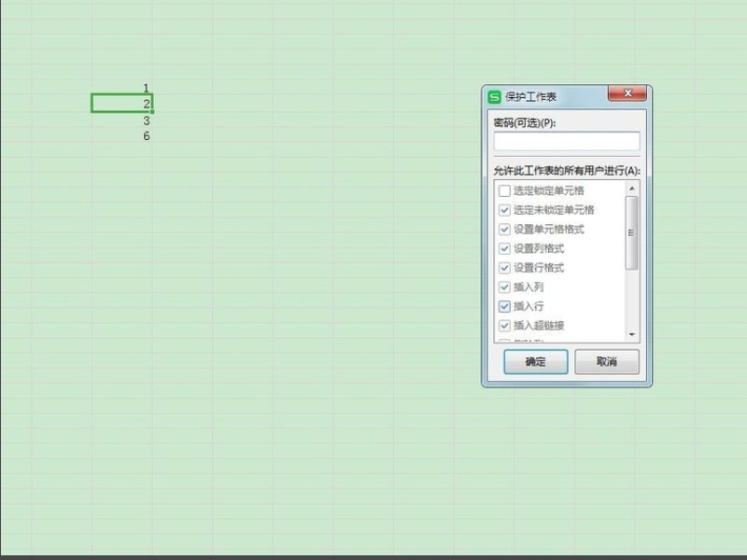747x560 pixels.
Task: Click the scrollbar down arrow in the permissions list
Action: [x=632, y=336]
